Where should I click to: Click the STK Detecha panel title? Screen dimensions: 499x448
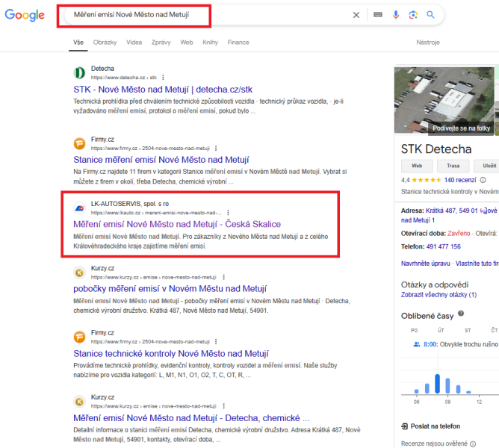436,149
